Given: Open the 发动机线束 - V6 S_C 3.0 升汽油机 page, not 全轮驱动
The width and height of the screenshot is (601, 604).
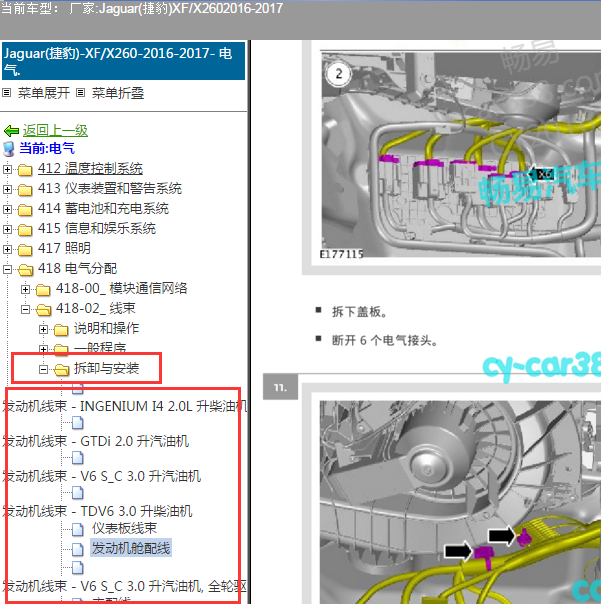Looking at the screenshot, I should pyautogui.click(x=101, y=476).
